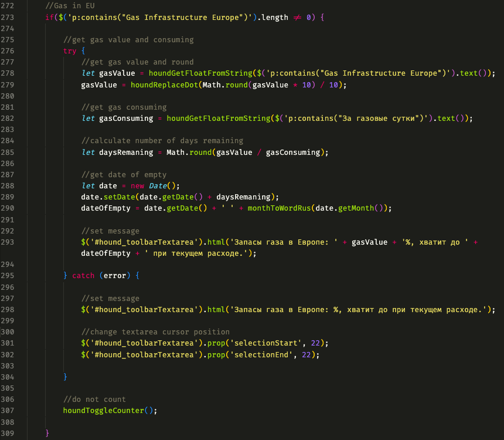Click the comment '//get date of empty'
504x440 pixels.
124,175
